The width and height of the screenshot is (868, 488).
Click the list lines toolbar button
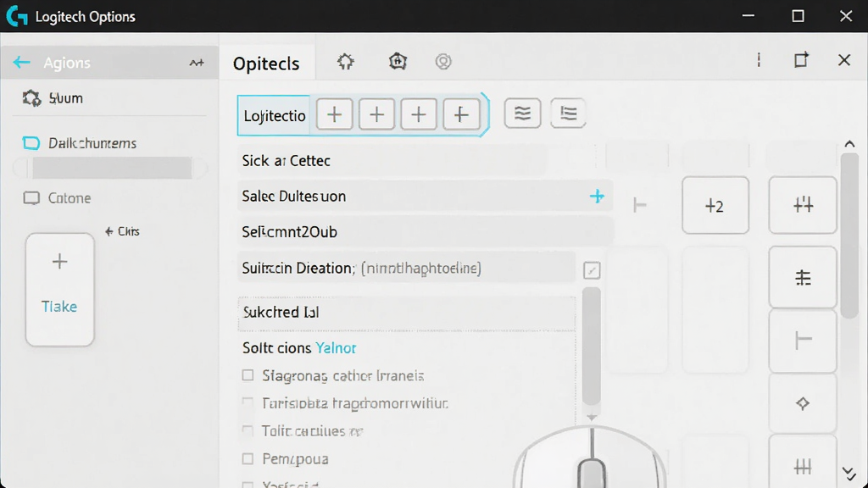point(568,114)
